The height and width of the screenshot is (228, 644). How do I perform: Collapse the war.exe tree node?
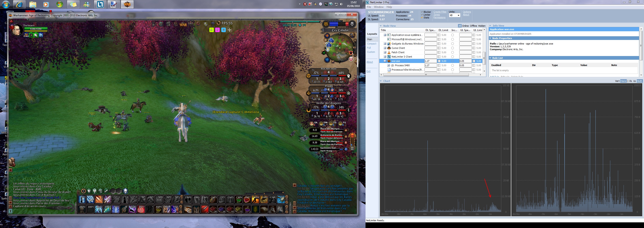[385, 61]
